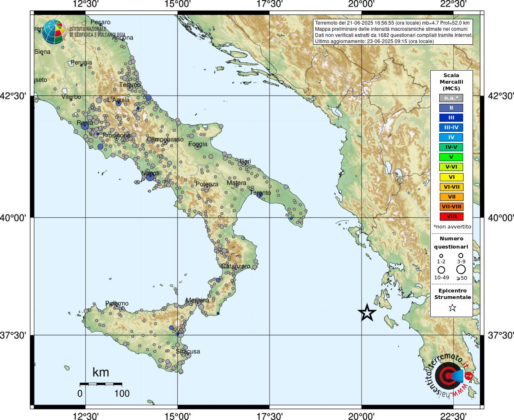The height and width of the screenshot is (420, 514).
Task: Click the left 40°00' latitude label
Action: click(13, 217)
